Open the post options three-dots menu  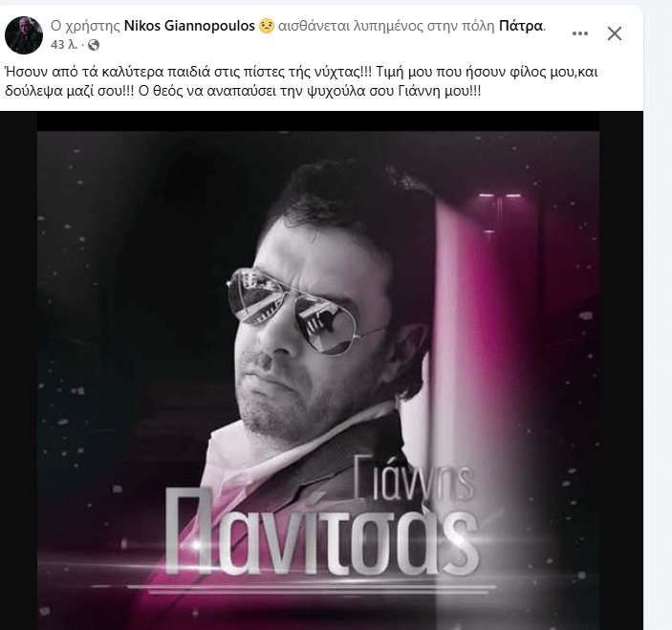click(x=579, y=33)
